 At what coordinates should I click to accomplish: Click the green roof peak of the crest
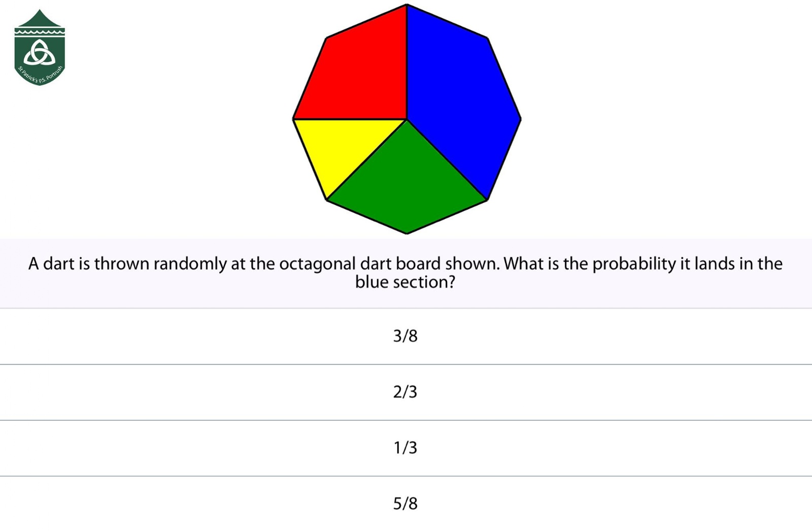pos(40,18)
